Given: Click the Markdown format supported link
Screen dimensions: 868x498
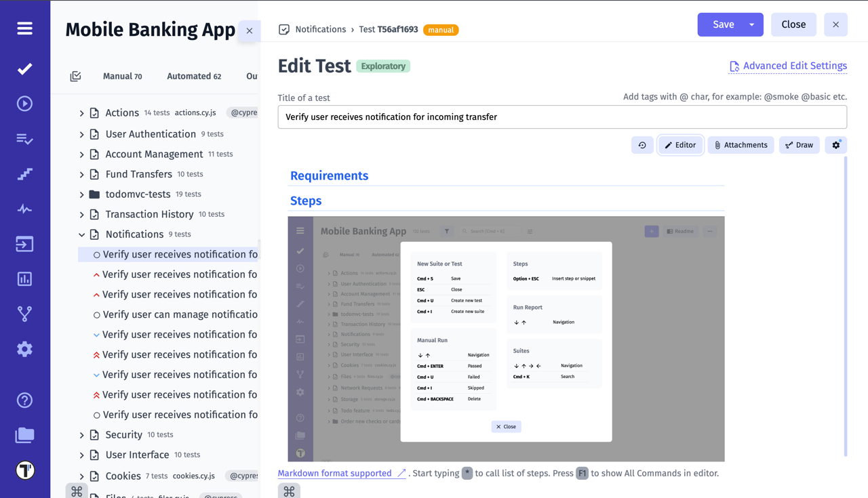Looking at the screenshot, I should tap(336, 473).
